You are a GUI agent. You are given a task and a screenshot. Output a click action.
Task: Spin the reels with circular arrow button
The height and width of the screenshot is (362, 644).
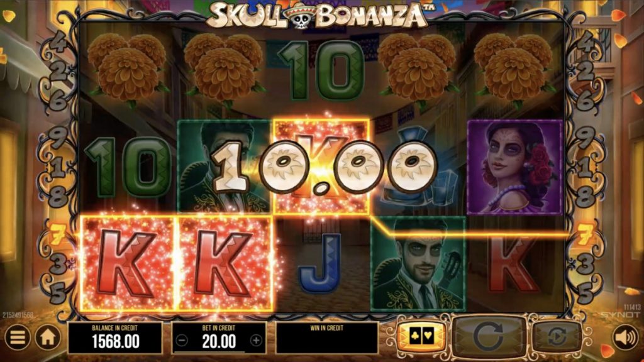(x=488, y=337)
